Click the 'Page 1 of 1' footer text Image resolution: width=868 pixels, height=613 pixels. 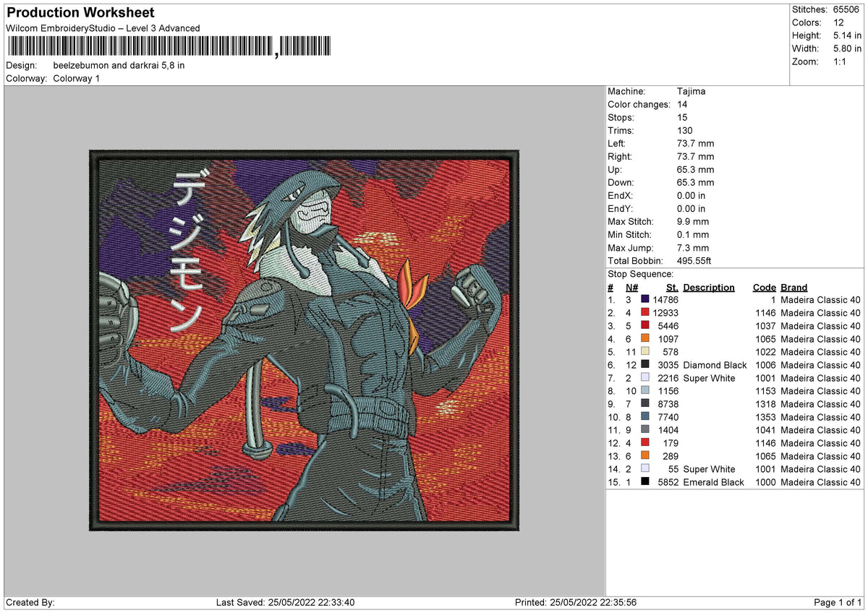(838, 602)
